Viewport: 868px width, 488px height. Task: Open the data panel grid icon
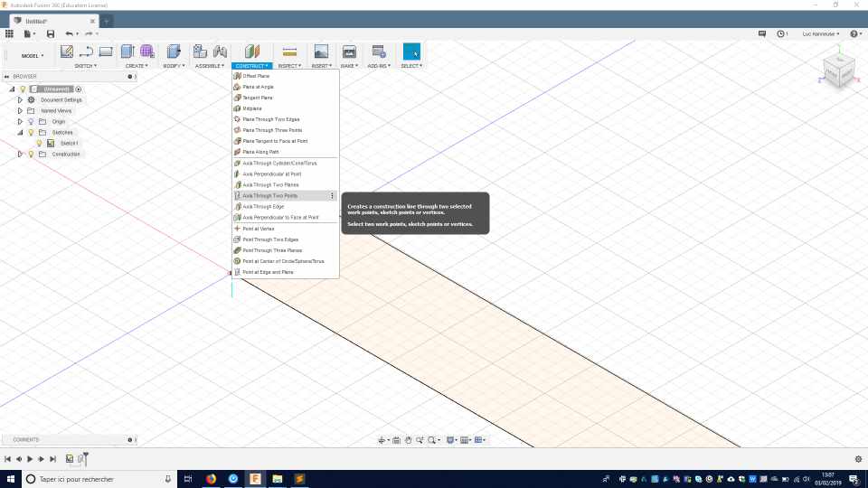[9, 33]
